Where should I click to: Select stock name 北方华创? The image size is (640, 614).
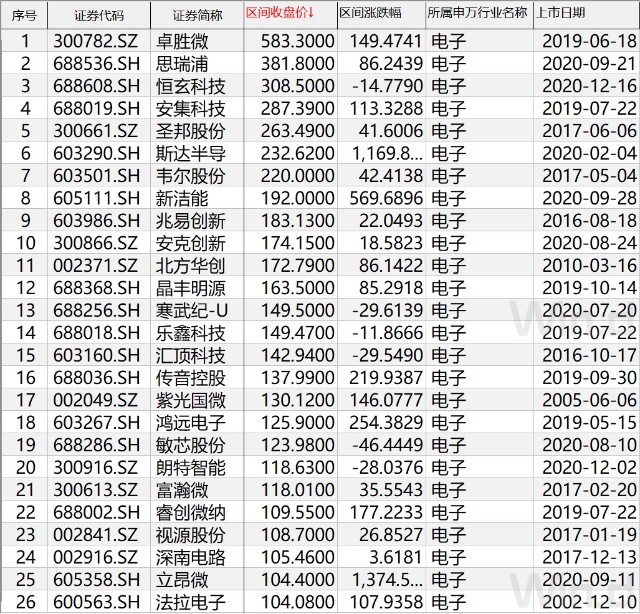click(191, 266)
